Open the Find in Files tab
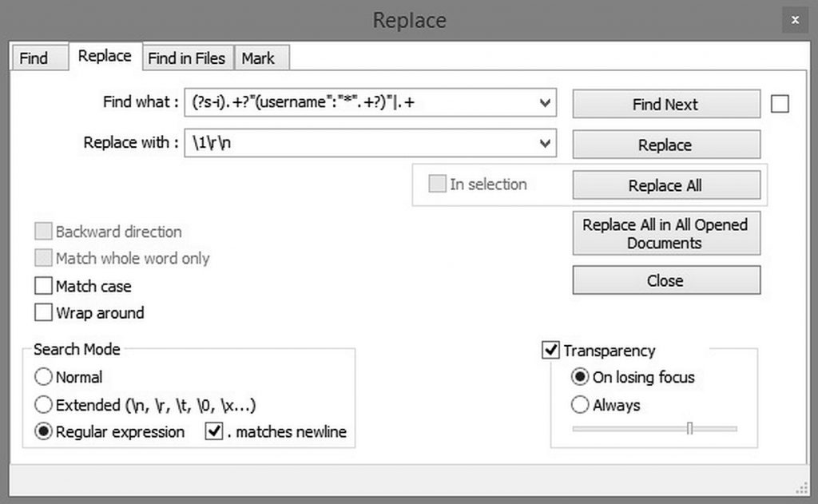The width and height of the screenshot is (818, 504). point(188,58)
